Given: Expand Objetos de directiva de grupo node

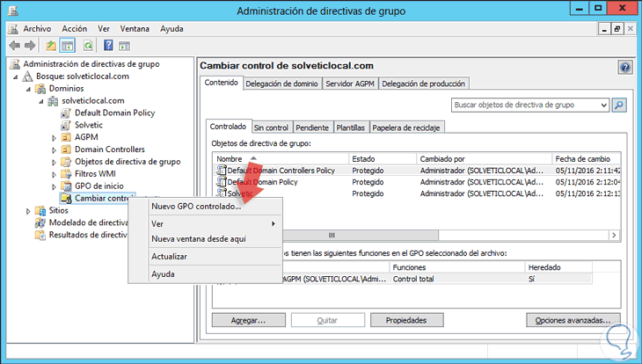Looking at the screenshot, I should pyautogui.click(x=54, y=162).
